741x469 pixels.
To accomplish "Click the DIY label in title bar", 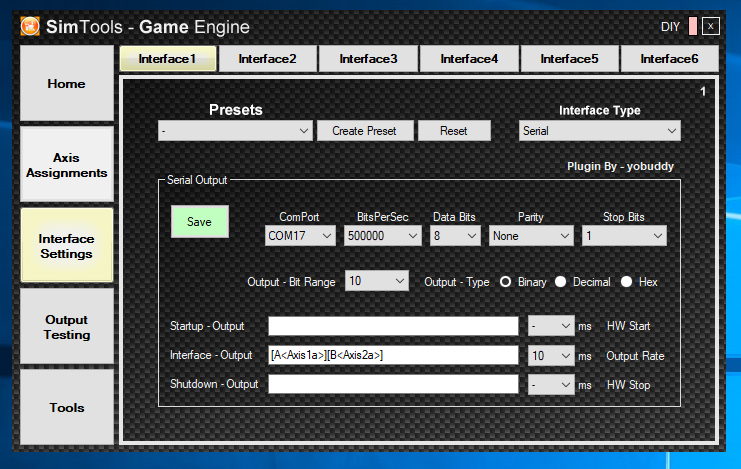I will (x=670, y=26).
